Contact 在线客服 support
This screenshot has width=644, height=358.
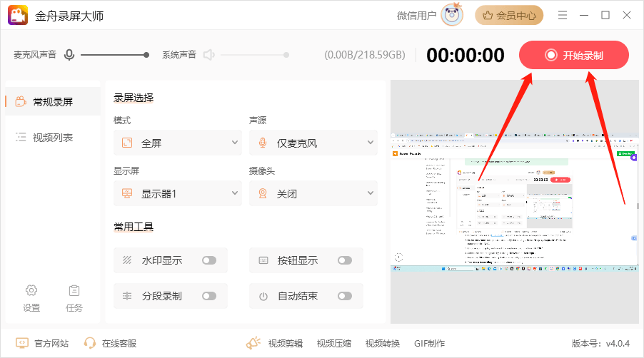[x=119, y=343]
